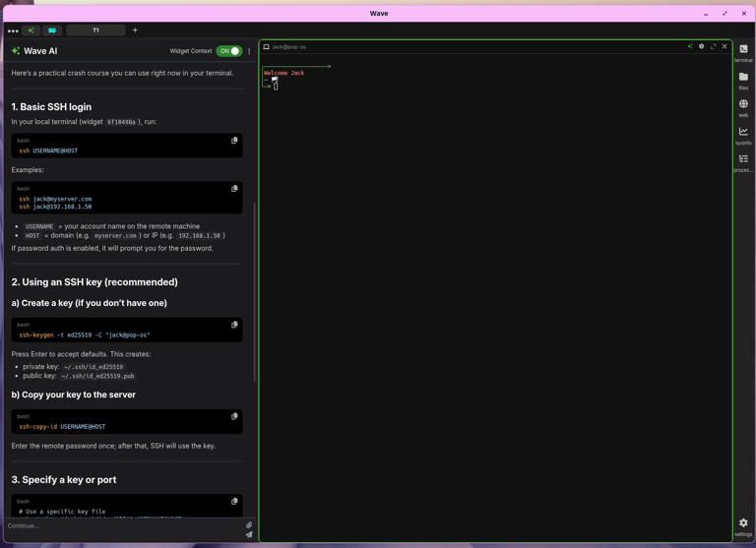756x548 pixels.
Task: Click 'Welcome Jack' text in terminal
Action: point(283,73)
